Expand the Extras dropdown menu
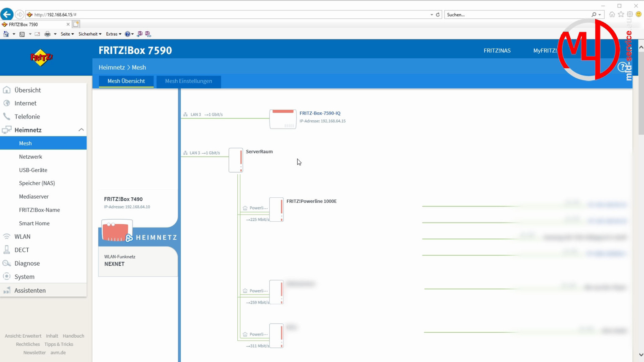The width and height of the screenshot is (644, 362). pos(113,34)
